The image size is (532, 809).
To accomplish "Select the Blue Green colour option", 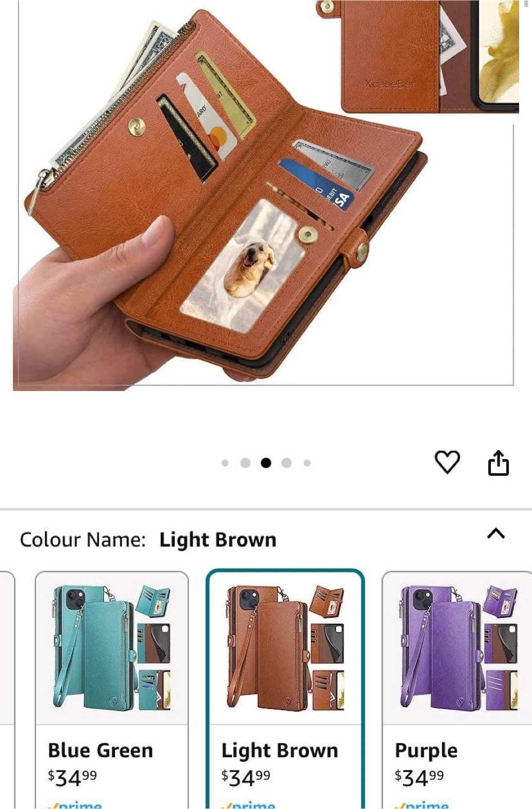I will (112, 690).
